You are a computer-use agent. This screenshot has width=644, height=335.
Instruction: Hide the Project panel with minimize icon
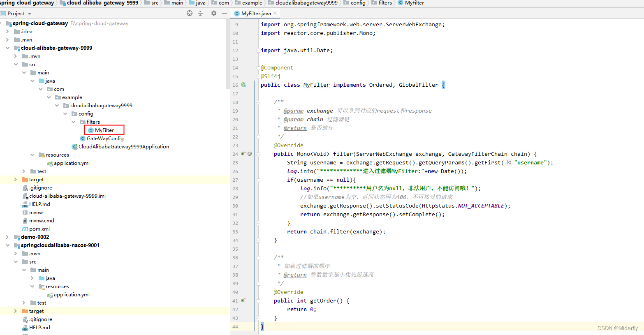click(225, 13)
